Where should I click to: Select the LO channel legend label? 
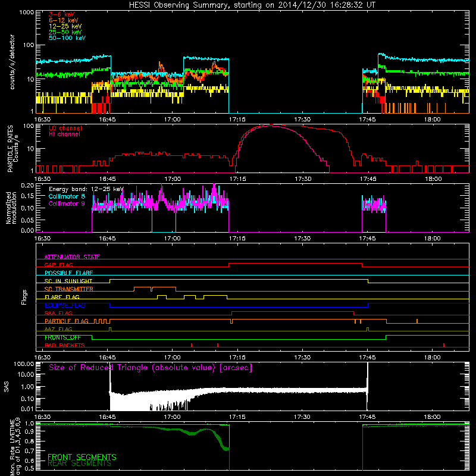click(65, 128)
